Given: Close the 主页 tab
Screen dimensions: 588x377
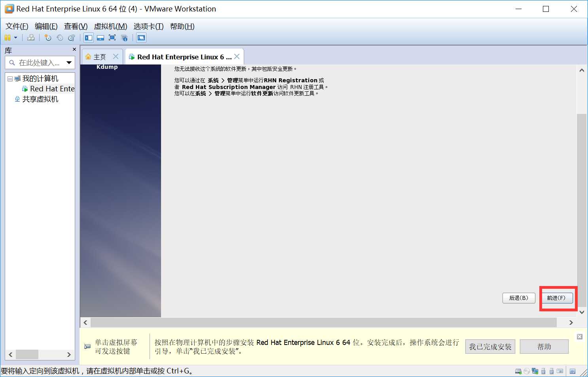Looking at the screenshot, I should coord(116,57).
